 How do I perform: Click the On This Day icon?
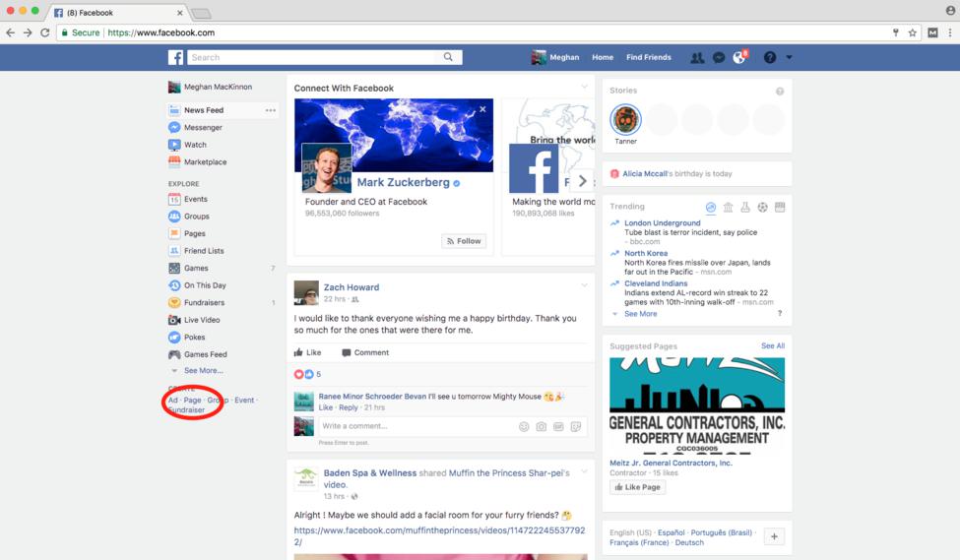click(x=174, y=285)
